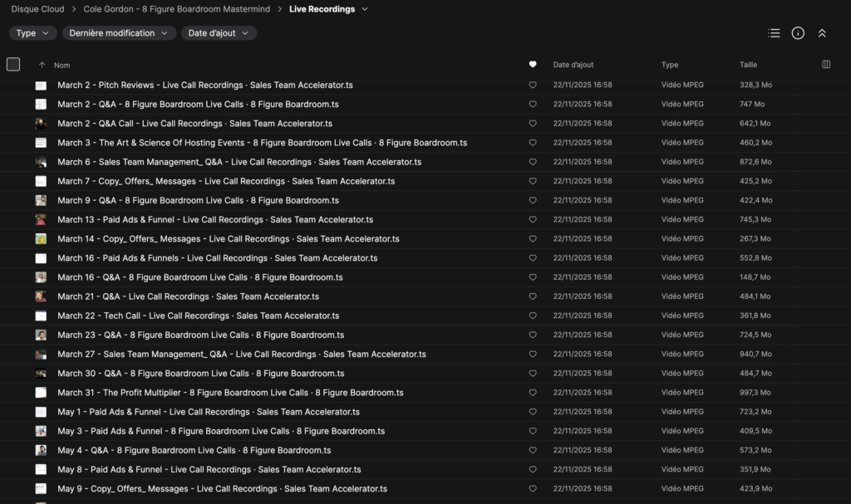This screenshot has width=851, height=504.
Task: Click the 148,7 Mo size value
Action: coord(755,277)
